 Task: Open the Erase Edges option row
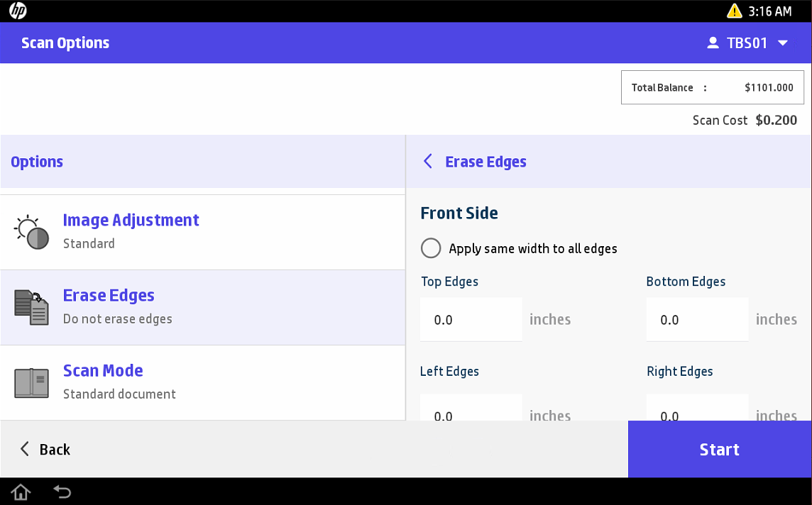[202, 307]
